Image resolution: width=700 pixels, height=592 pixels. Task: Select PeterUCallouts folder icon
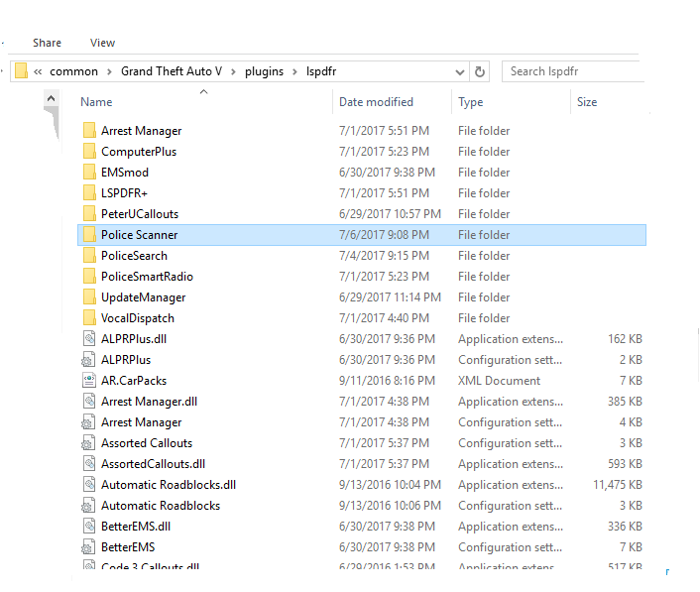tap(89, 214)
